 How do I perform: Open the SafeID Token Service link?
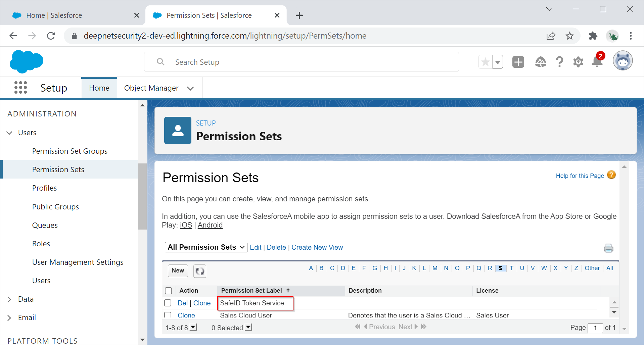coord(252,303)
